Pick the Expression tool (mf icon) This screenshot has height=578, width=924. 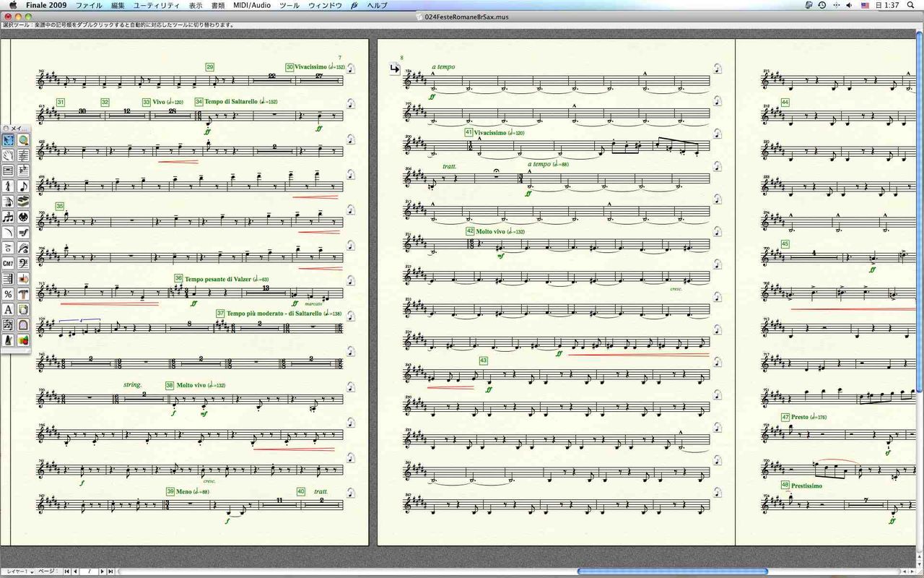point(24,233)
